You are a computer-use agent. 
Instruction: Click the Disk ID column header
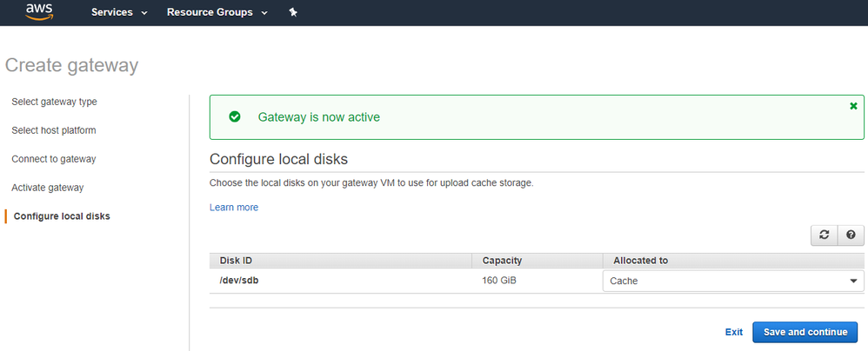[x=236, y=261]
